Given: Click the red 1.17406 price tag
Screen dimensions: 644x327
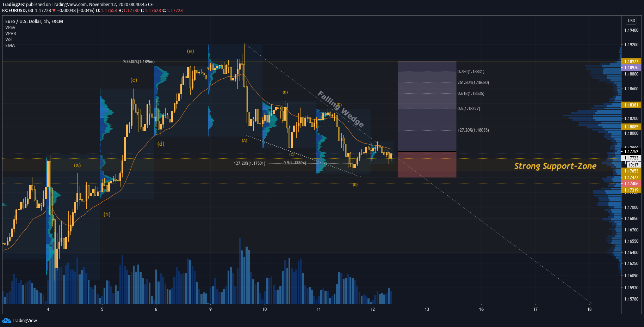Looking at the screenshot, I should click(x=631, y=184).
